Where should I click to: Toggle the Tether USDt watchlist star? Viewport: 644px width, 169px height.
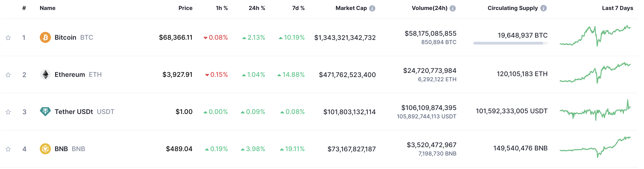(8, 112)
